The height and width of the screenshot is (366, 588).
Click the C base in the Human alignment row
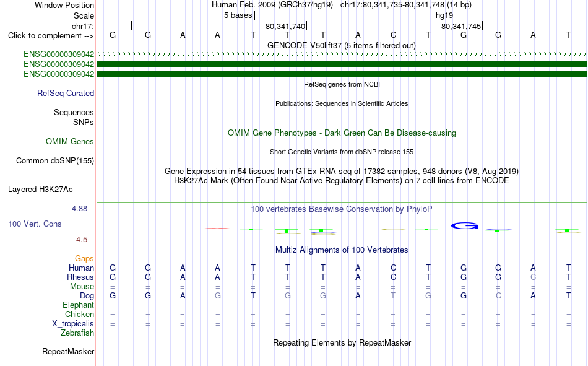pyautogui.click(x=393, y=268)
